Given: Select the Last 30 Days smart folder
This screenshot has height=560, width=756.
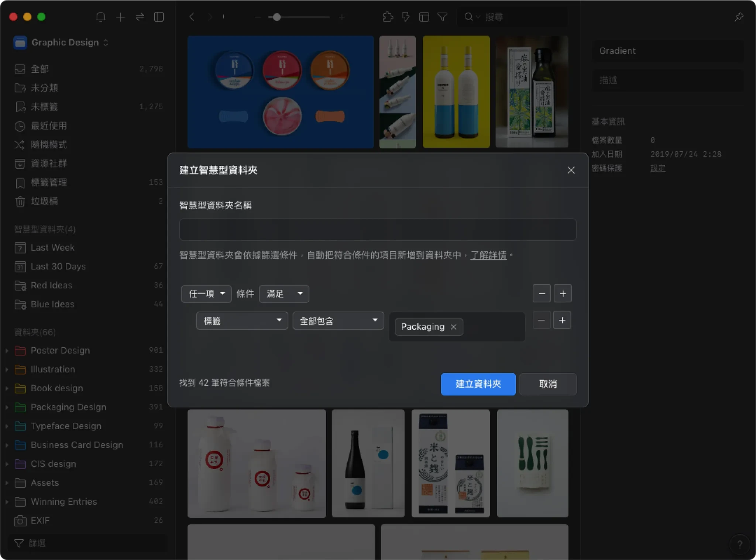Looking at the screenshot, I should pos(88,266).
